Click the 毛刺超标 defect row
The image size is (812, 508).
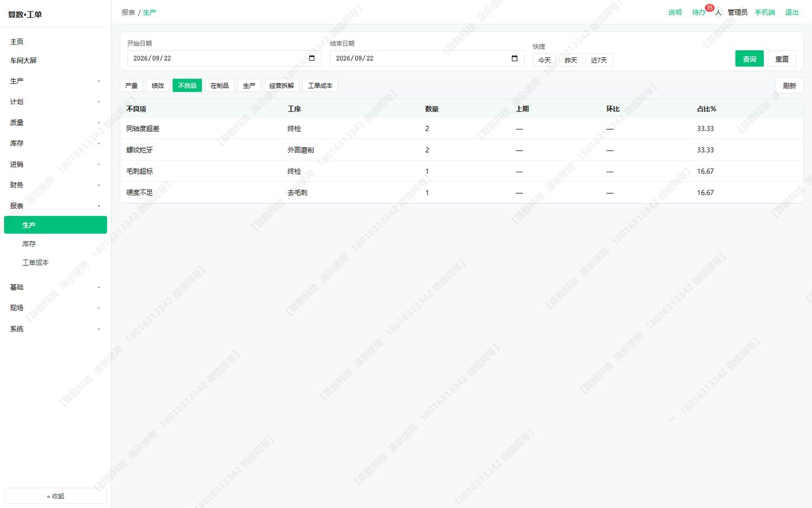(461, 171)
